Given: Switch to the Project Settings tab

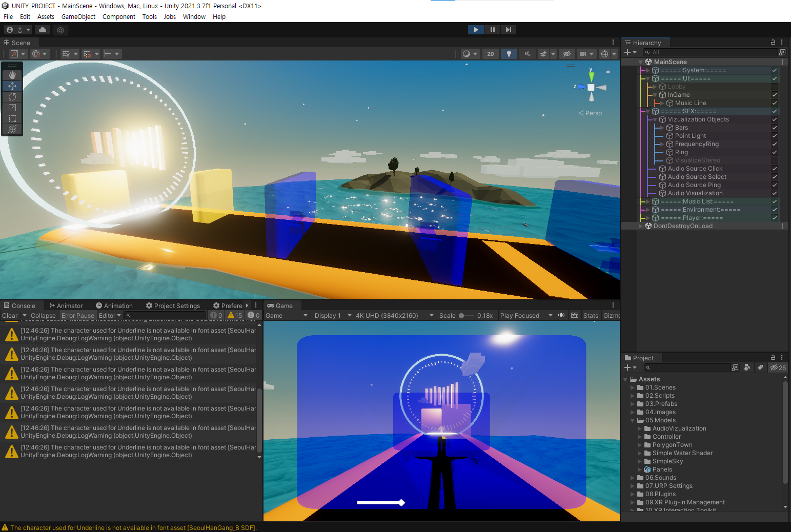Looking at the screenshot, I should (x=173, y=305).
